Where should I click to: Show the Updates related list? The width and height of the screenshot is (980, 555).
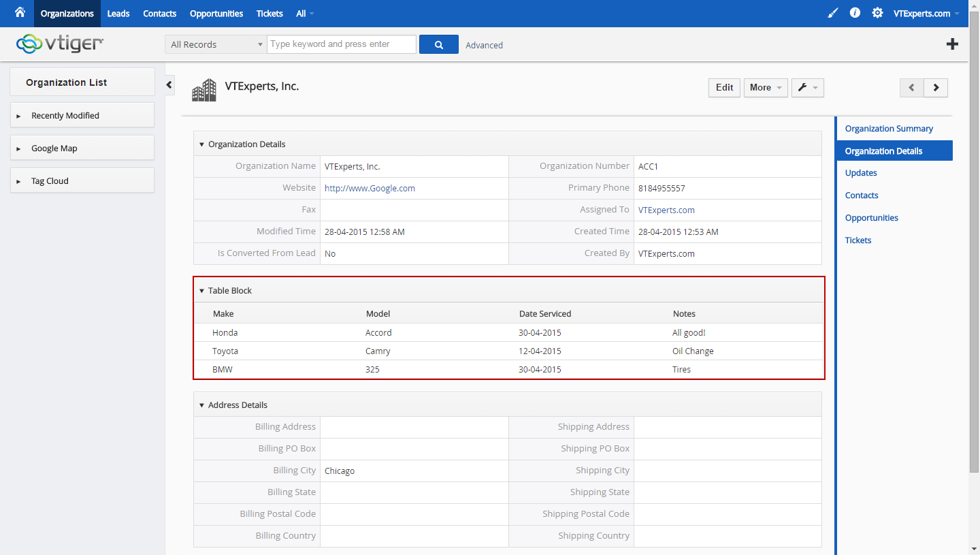tap(861, 173)
